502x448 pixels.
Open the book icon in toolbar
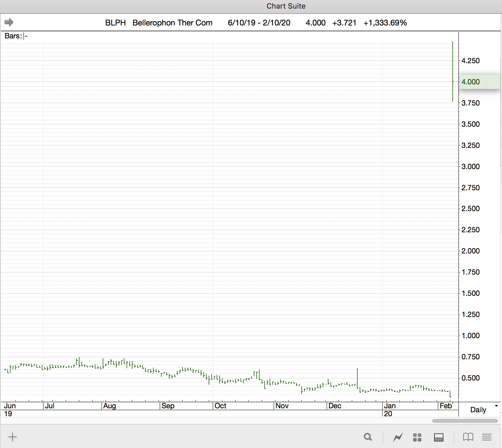[468, 437]
